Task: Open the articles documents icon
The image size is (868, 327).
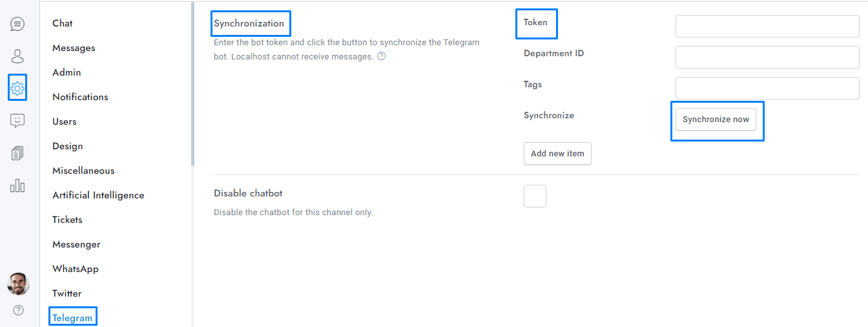Action: click(17, 153)
